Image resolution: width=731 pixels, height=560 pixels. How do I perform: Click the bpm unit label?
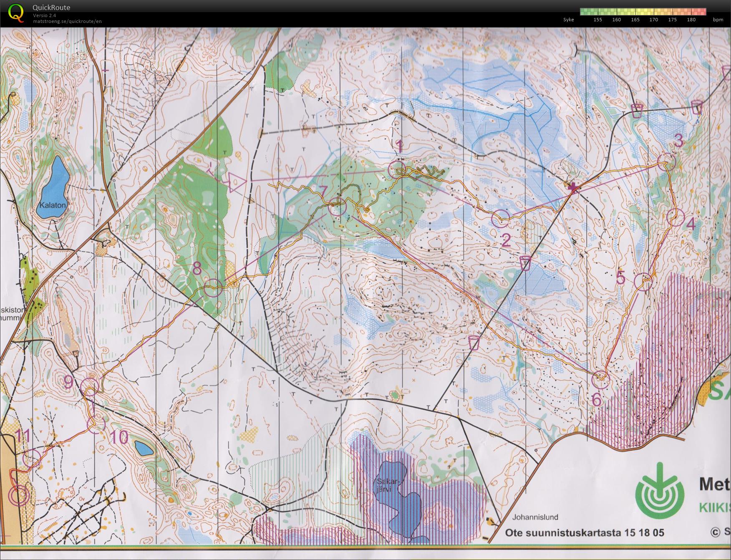(718, 20)
